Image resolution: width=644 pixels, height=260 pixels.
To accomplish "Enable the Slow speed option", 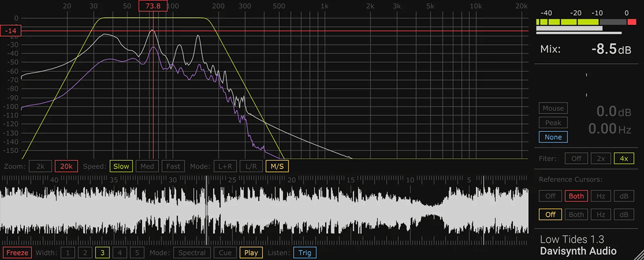I will tap(121, 166).
